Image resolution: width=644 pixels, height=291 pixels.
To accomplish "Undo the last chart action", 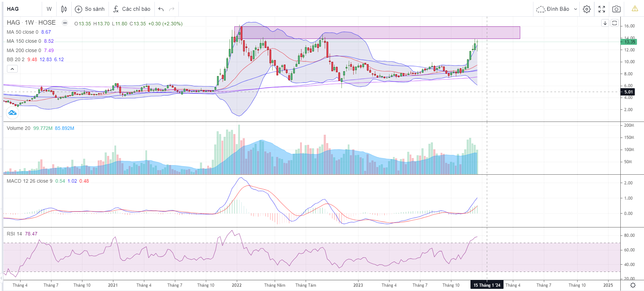I will (161, 9).
